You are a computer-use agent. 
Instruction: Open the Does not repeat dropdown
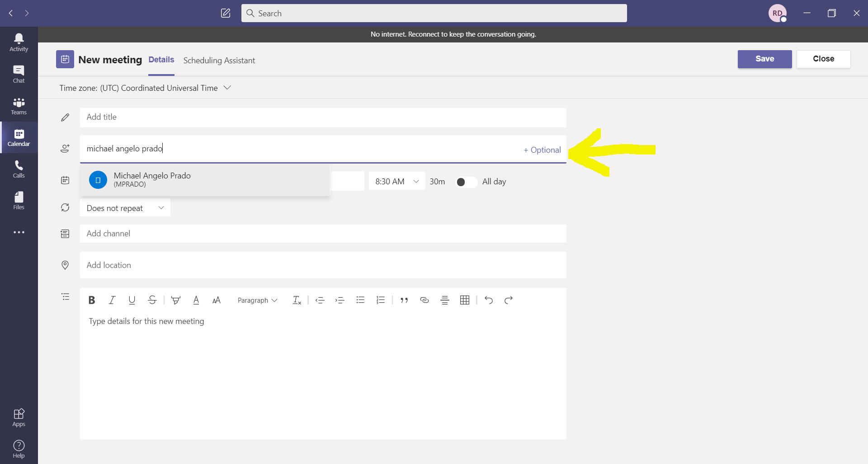coord(125,208)
